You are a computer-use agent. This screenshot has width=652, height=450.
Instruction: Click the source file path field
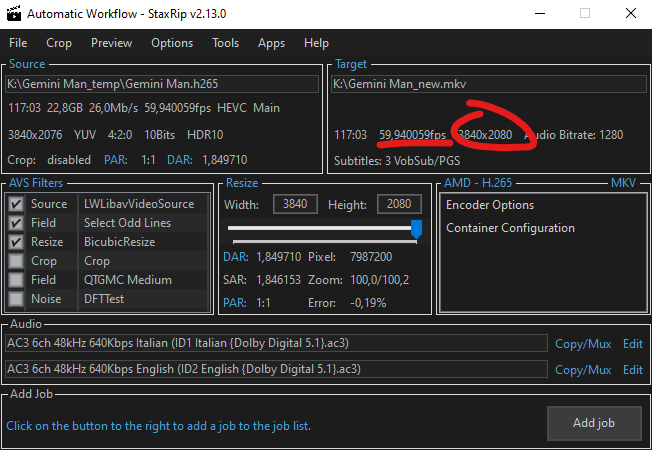click(x=162, y=84)
